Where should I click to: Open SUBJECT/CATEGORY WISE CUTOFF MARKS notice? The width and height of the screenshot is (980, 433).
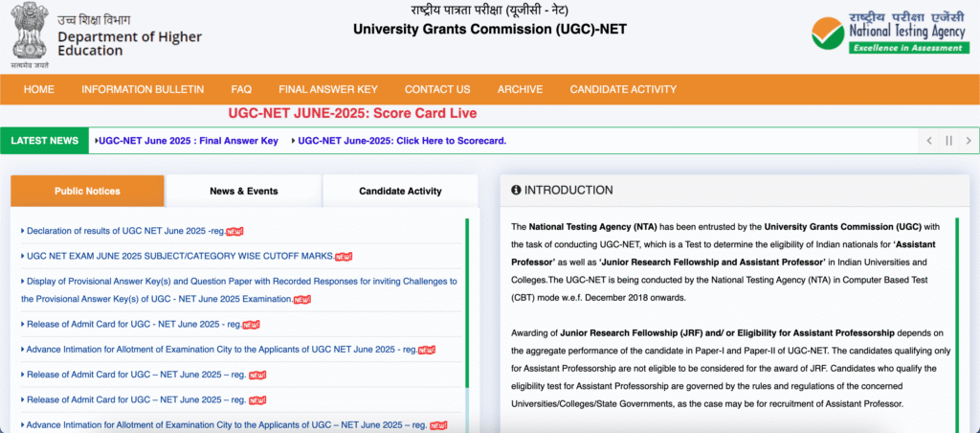pyautogui.click(x=181, y=256)
